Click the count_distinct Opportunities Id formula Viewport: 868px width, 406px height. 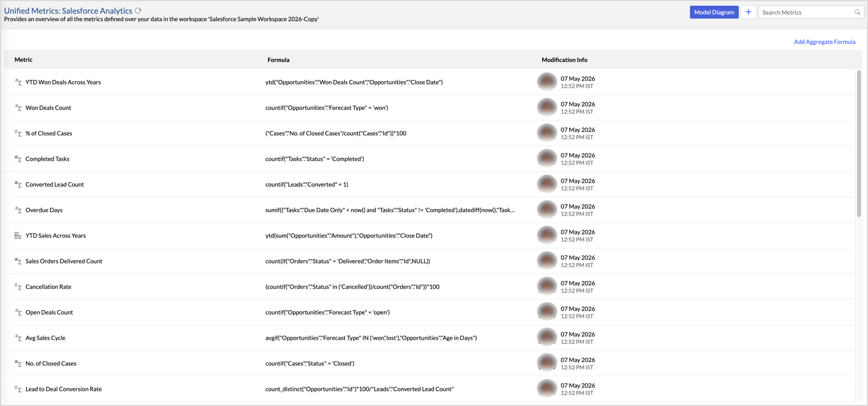click(359, 389)
